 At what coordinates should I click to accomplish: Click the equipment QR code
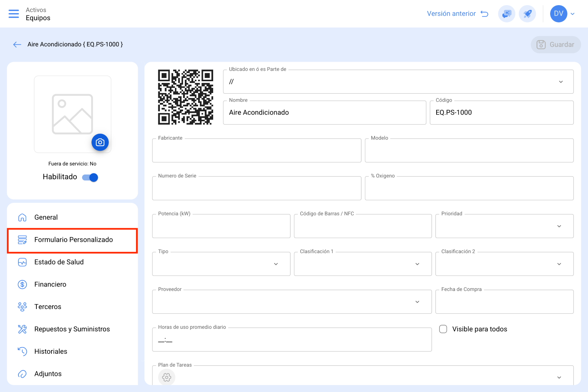(186, 97)
